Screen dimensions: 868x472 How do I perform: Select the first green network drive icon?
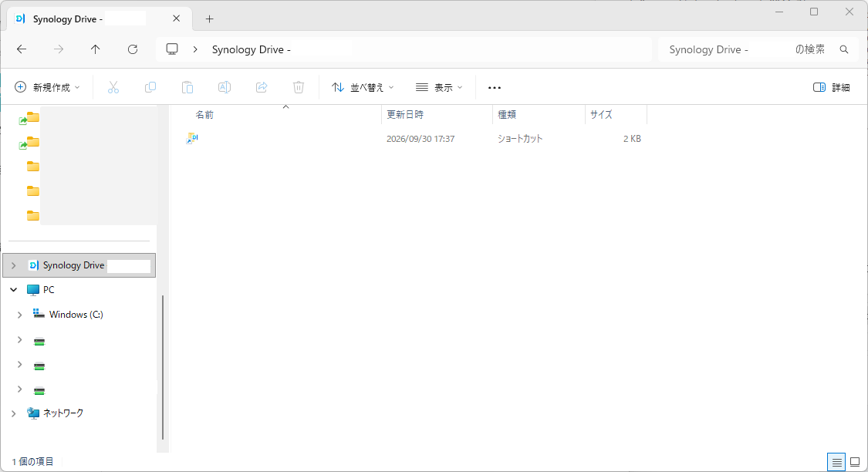pos(39,342)
